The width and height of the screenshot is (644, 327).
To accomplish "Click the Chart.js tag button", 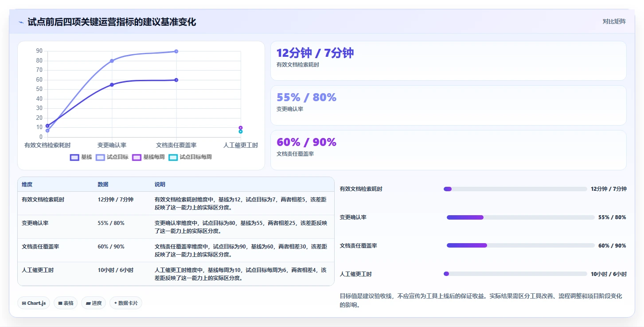I will (34, 303).
